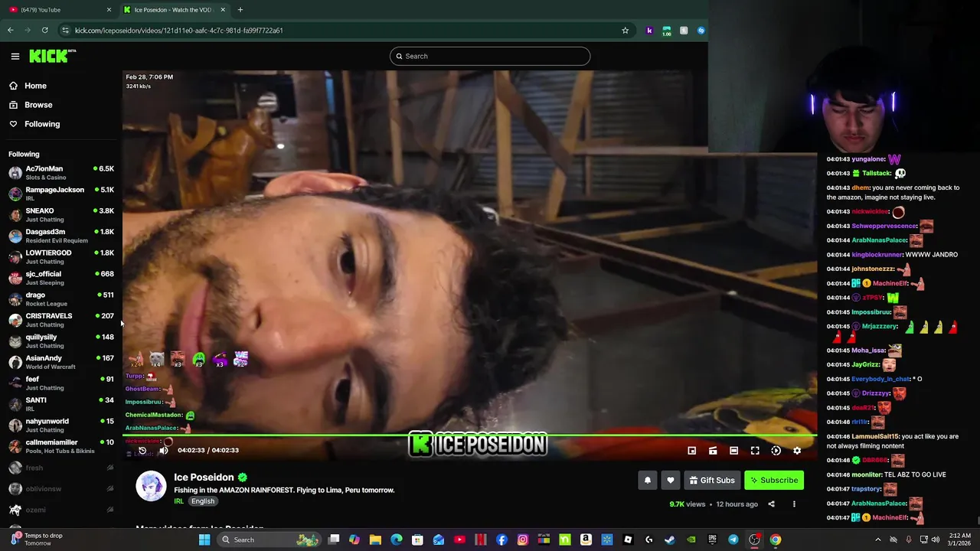980x551 pixels.
Task: Open nahyunworld channel in sidebar
Action: click(61, 425)
